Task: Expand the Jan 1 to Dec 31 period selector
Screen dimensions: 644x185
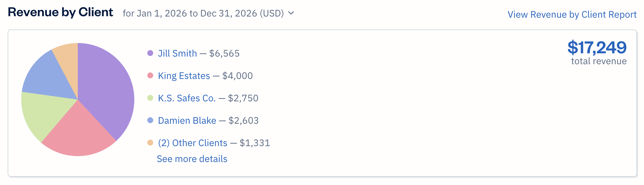Action: pyautogui.click(x=203, y=13)
